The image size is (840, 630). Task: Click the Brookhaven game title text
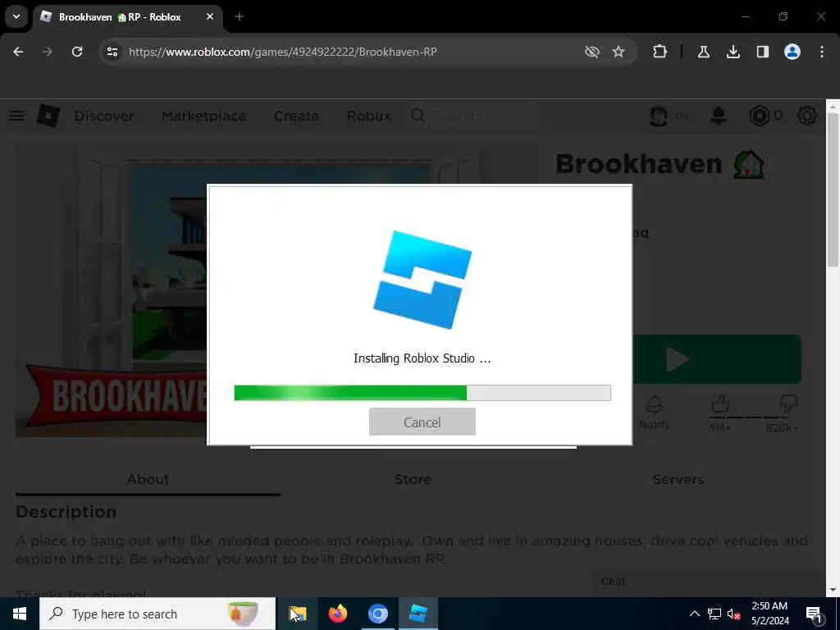coord(638,163)
